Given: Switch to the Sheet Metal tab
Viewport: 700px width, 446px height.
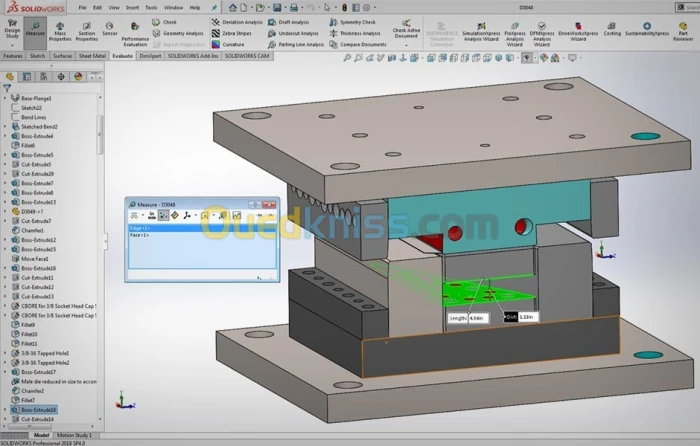Looking at the screenshot, I should (x=92, y=56).
